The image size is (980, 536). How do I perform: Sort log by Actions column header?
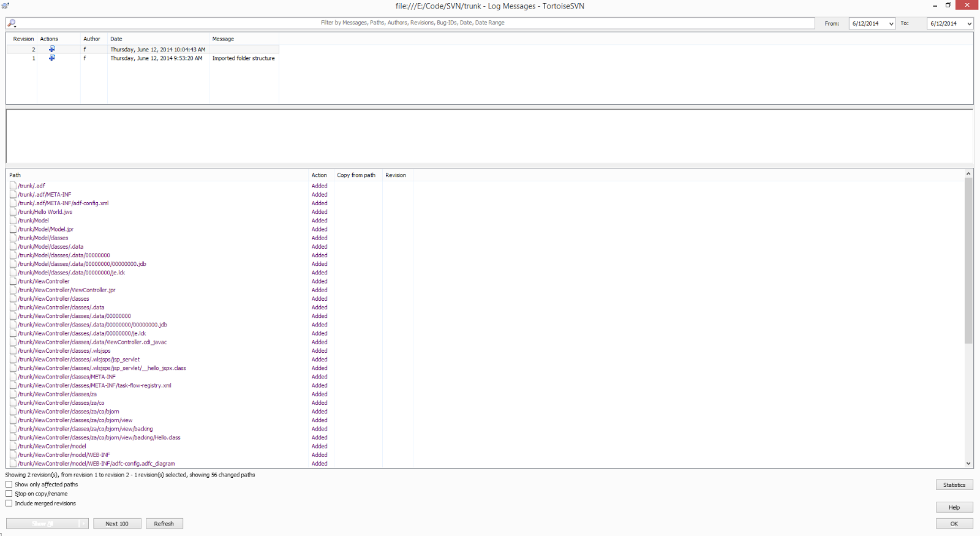pos(58,39)
